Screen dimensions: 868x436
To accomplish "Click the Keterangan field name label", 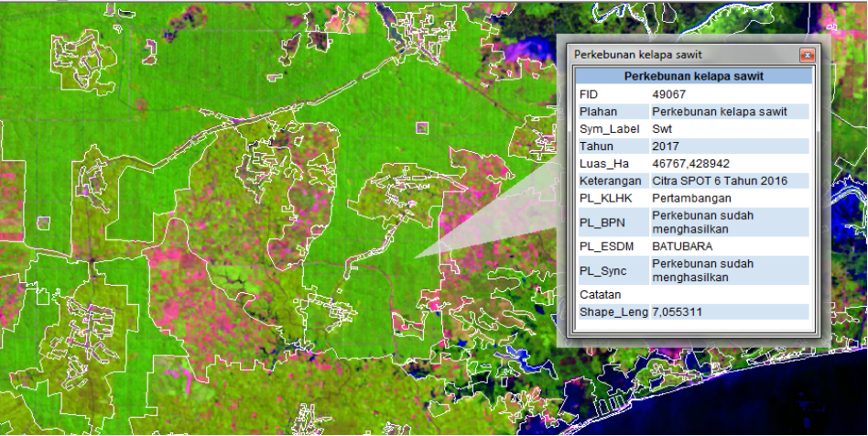I will coord(609,181).
